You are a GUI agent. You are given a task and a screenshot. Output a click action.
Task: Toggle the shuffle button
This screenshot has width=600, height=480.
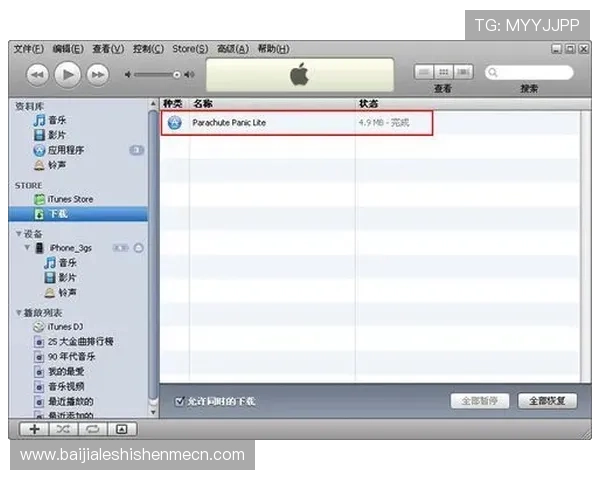(64, 429)
